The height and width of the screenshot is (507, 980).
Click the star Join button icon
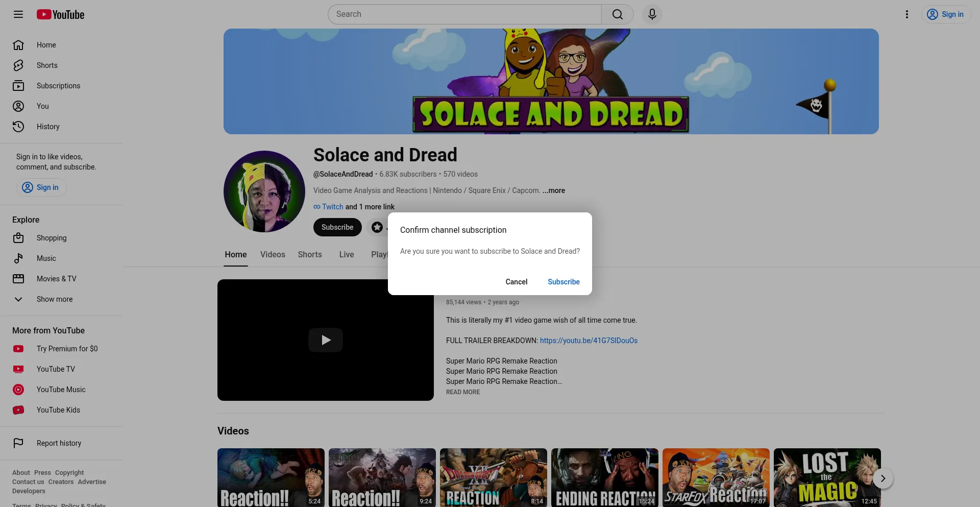pyautogui.click(x=377, y=227)
